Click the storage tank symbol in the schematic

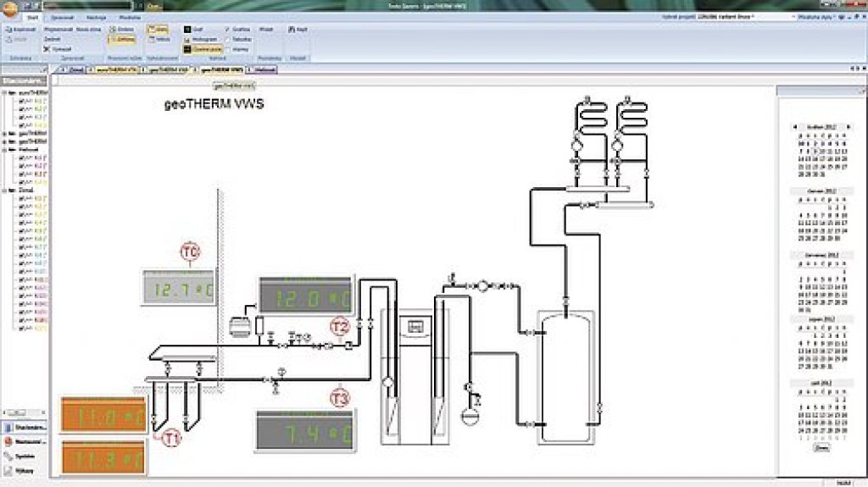pos(565,378)
